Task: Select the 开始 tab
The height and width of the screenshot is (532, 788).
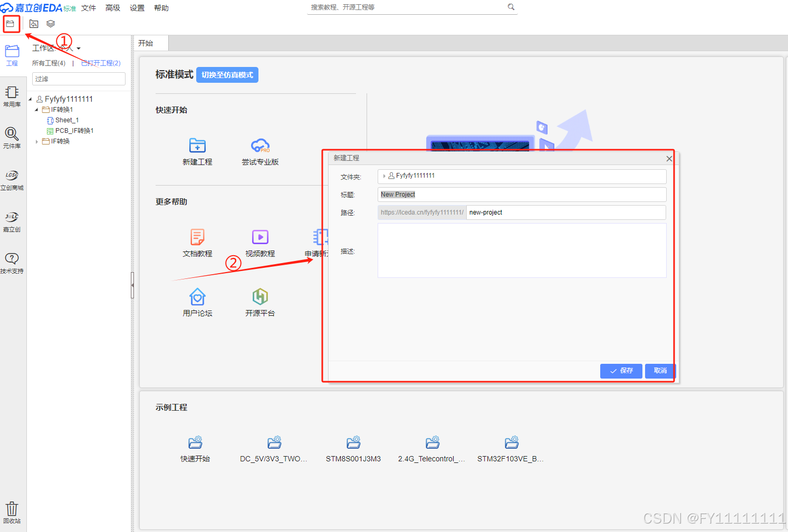Action: coord(151,43)
